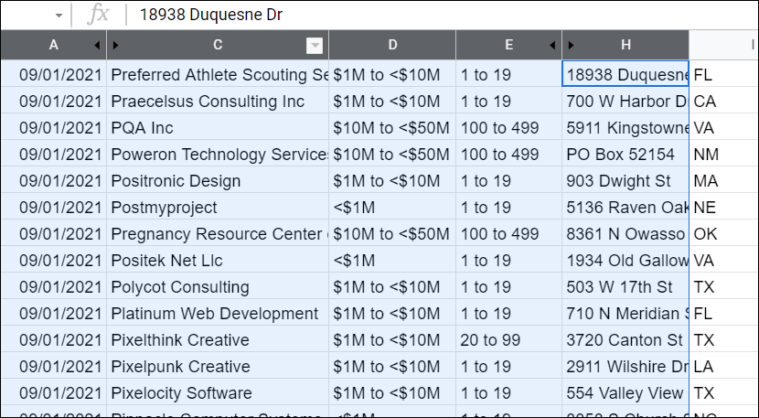Select state cell OK
759x418 pixels.
[x=724, y=234]
